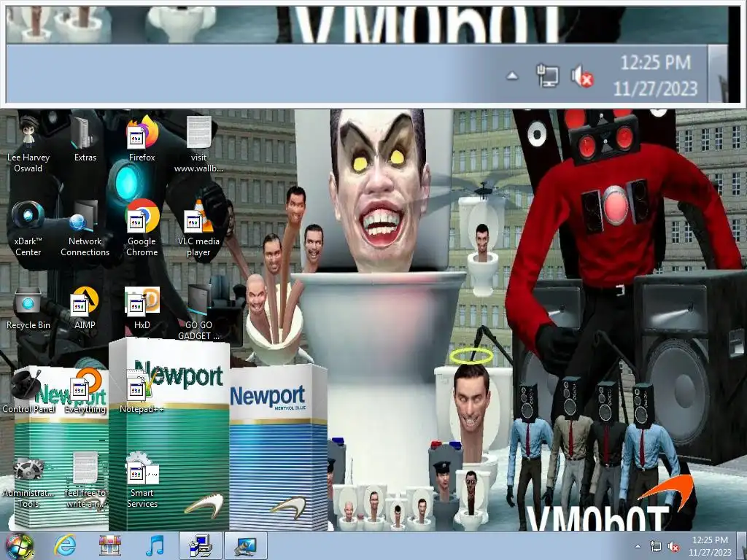Open the Control Panel desktop icon
The height and width of the screenshot is (560, 747).
pyautogui.click(x=28, y=392)
